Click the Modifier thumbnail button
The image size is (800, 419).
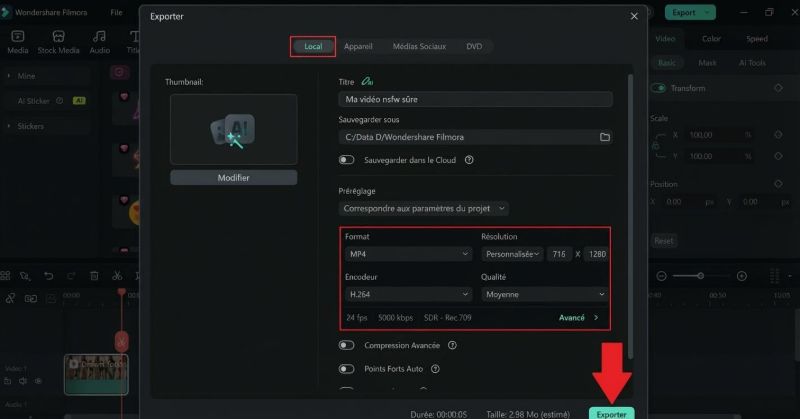234,178
